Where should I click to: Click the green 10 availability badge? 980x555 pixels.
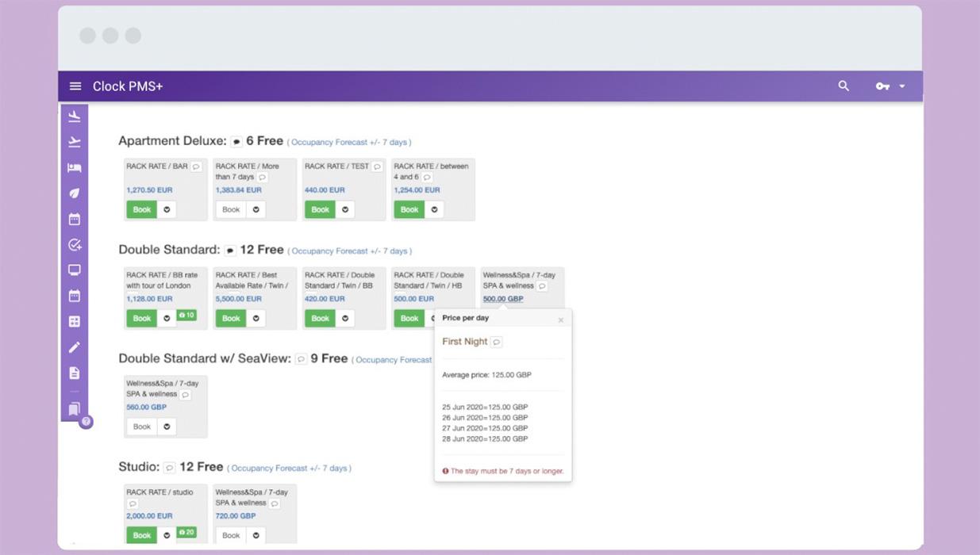(186, 316)
